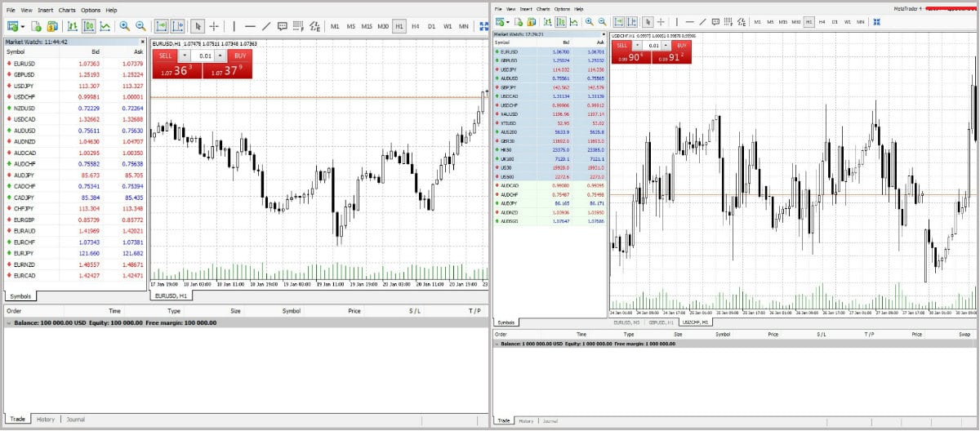980x431 pixels.
Task: Switch to History tab in left terminal
Action: coord(45,420)
